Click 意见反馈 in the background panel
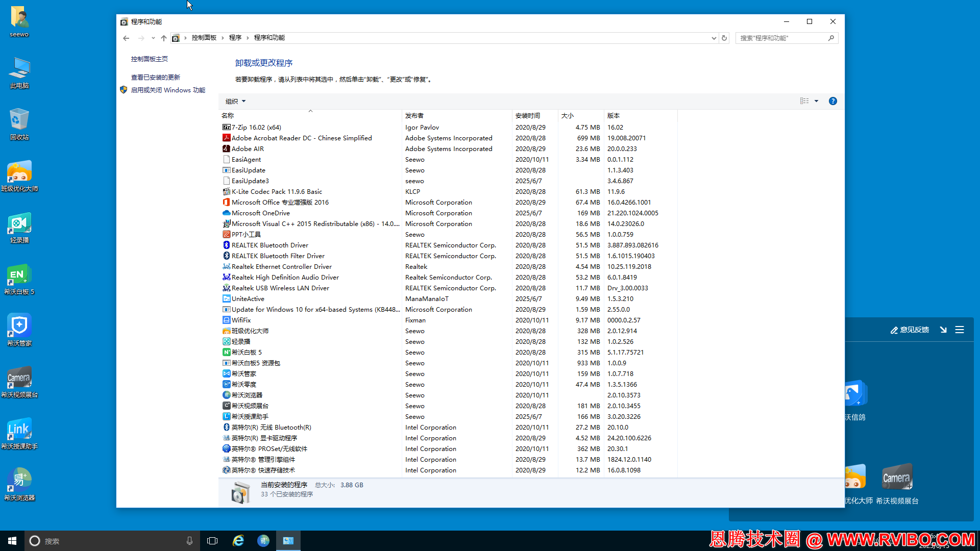Screen dimensions: 980x551 (x=910, y=330)
